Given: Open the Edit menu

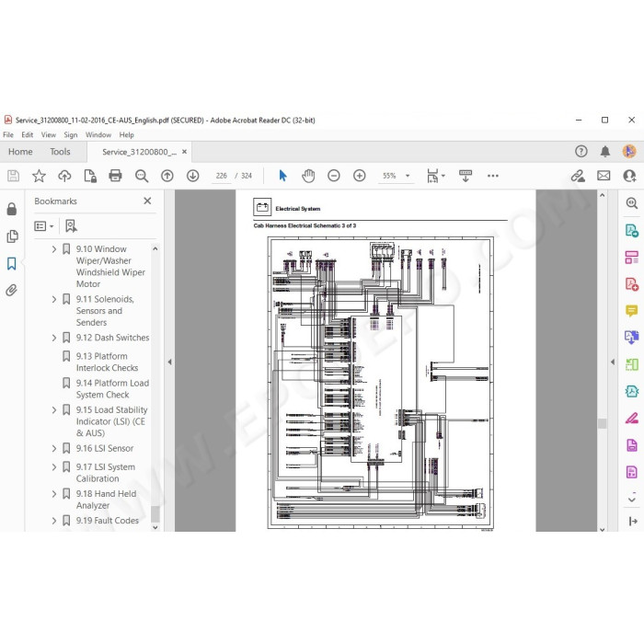Looking at the screenshot, I should (x=27, y=134).
